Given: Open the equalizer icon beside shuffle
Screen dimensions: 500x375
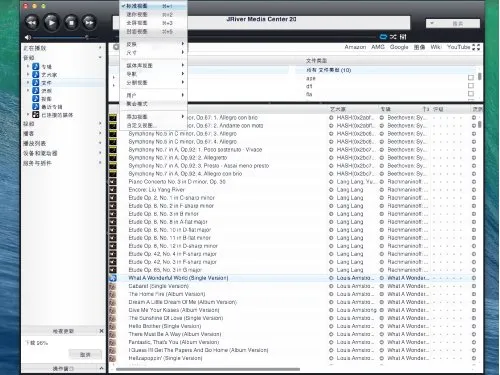Looking at the screenshot, I should [x=403, y=37].
